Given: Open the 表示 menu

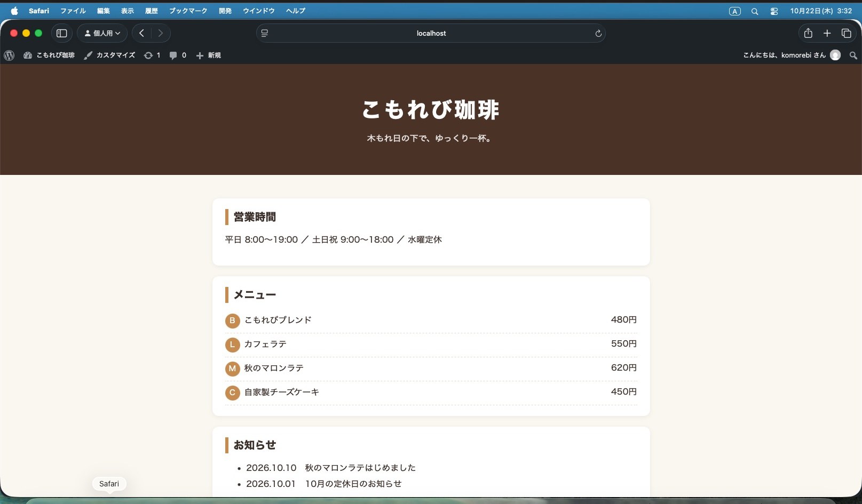Looking at the screenshot, I should click(127, 11).
